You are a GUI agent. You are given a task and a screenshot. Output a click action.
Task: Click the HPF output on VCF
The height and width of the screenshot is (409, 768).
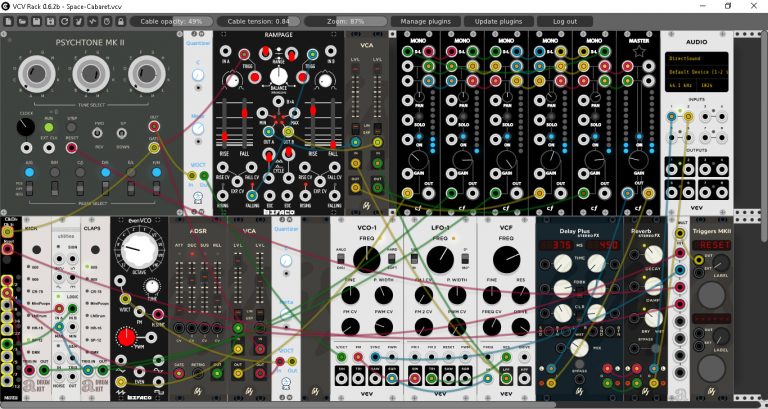pyautogui.click(x=524, y=378)
